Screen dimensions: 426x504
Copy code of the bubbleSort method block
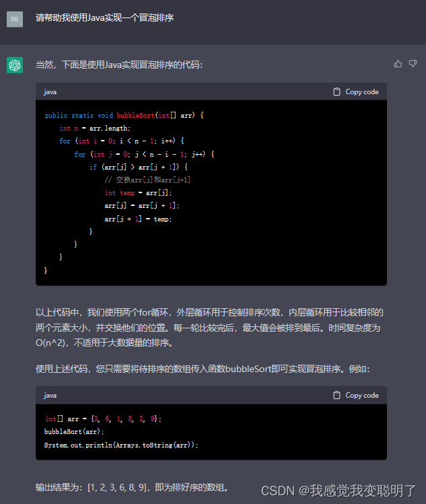pyautogui.click(x=356, y=92)
